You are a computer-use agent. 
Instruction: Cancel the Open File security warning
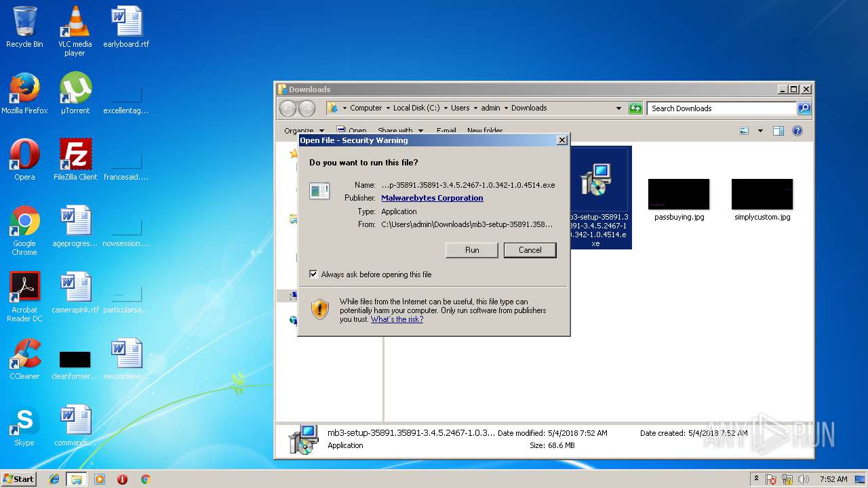530,250
